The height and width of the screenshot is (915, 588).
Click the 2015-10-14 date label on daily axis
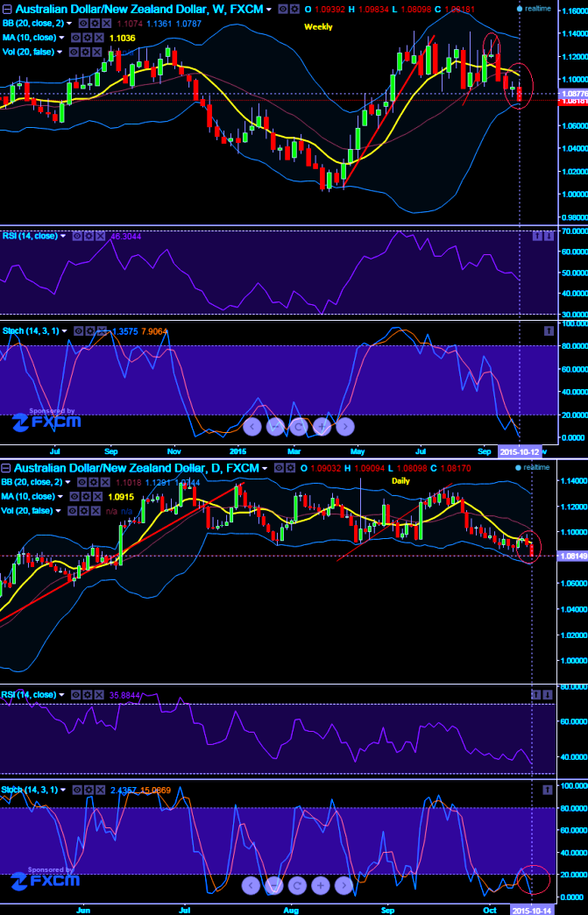pyautogui.click(x=533, y=911)
